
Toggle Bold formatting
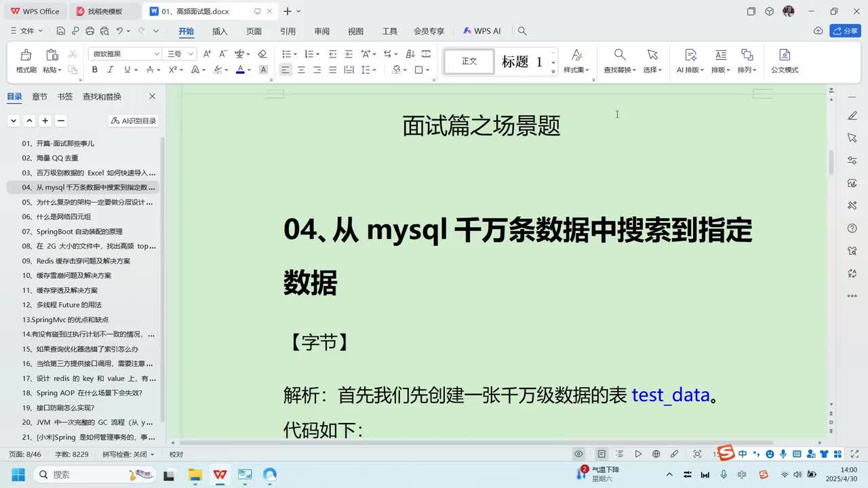95,70
